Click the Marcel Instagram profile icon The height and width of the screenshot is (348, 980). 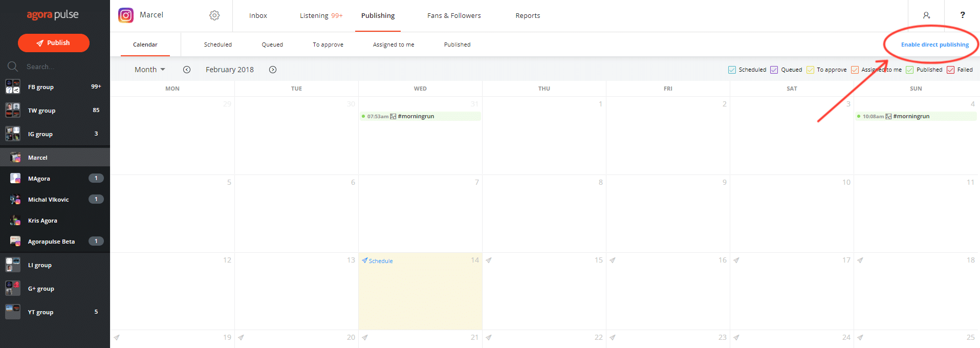126,15
